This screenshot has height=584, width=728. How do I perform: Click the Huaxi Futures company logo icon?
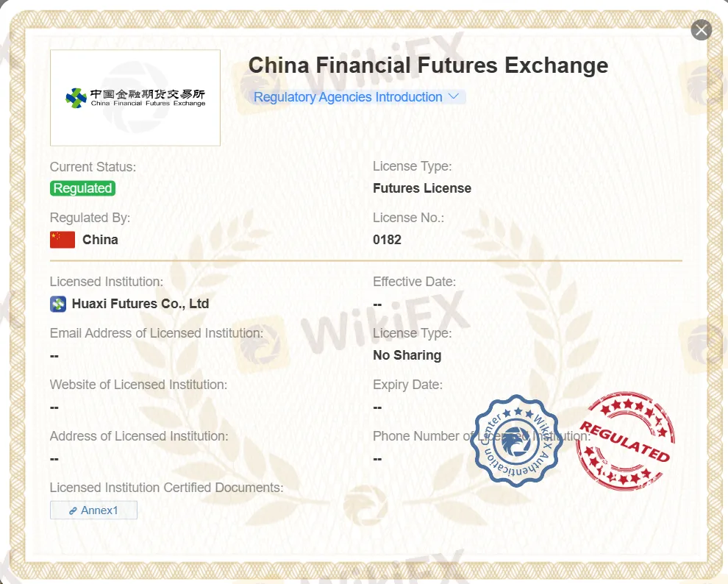(58, 304)
